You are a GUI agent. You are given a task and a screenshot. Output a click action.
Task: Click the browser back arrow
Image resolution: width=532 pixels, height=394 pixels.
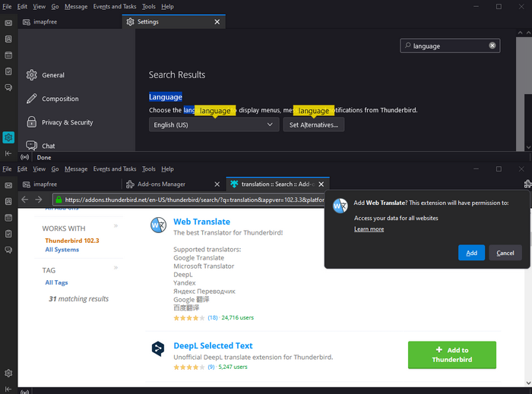25,199
